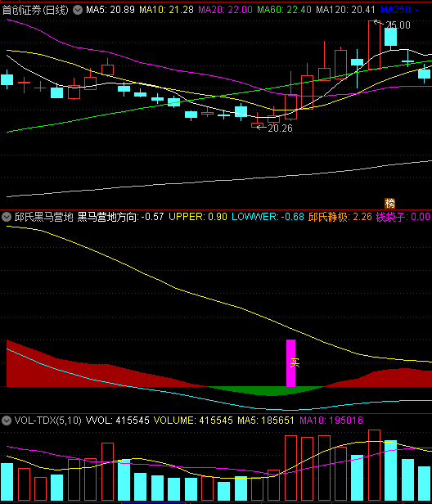Click the tallest red volume bar
Screen dimensions: 432x504
pos(374,465)
